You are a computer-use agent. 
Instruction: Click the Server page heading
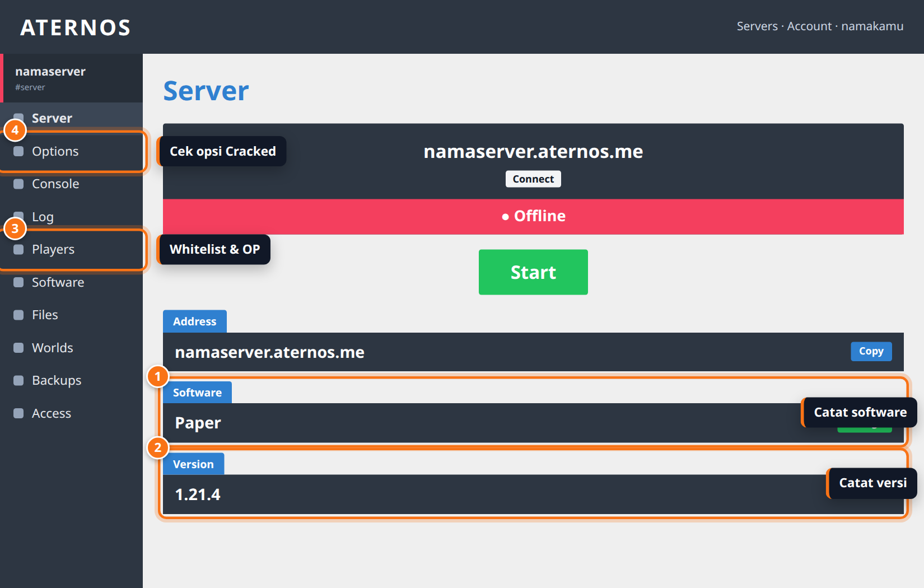206,91
